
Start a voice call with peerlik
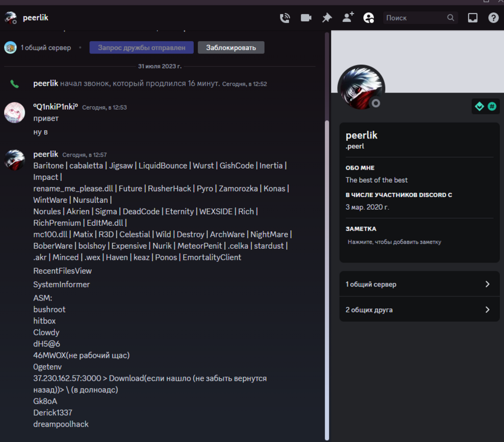point(285,18)
